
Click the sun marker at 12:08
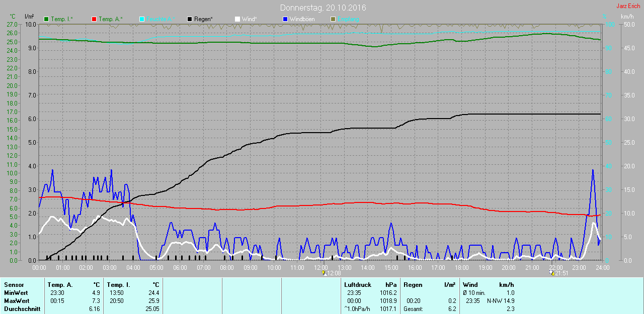[x=324, y=273]
